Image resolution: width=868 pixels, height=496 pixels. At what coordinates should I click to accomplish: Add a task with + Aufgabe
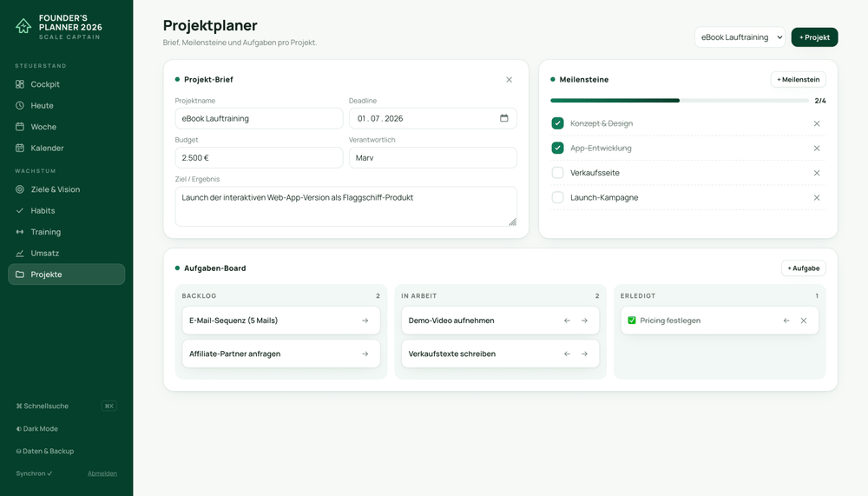(x=803, y=268)
